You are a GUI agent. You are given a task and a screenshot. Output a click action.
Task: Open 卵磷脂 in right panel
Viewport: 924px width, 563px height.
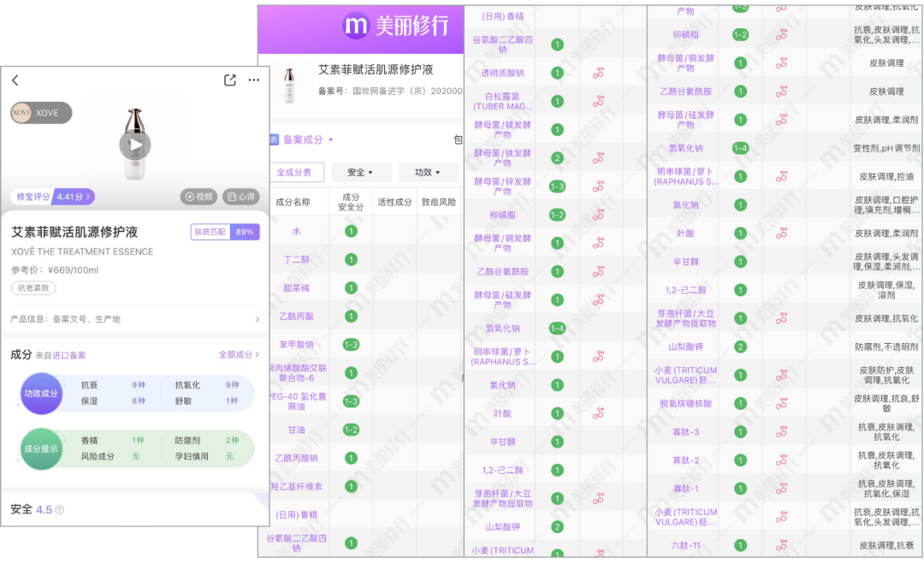click(686, 35)
